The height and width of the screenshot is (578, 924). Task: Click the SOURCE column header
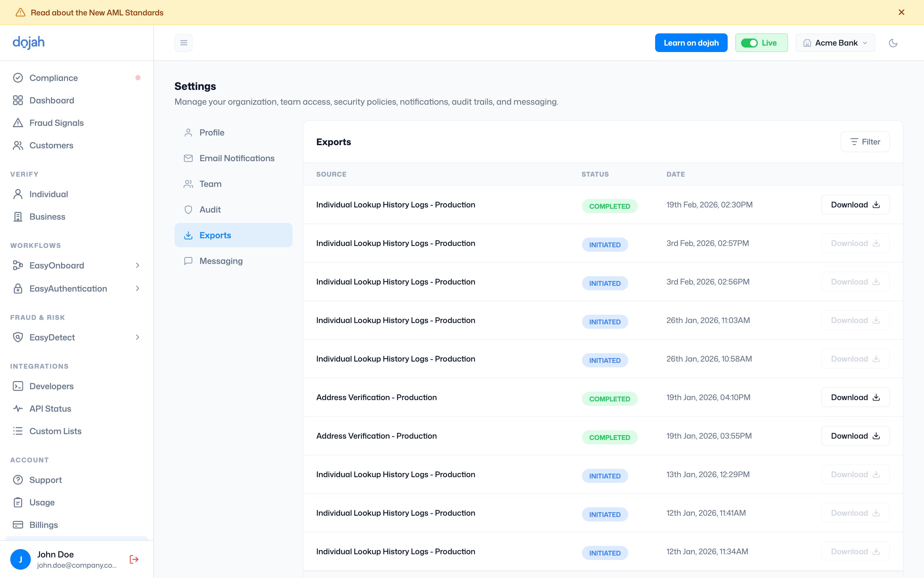click(331, 174)
